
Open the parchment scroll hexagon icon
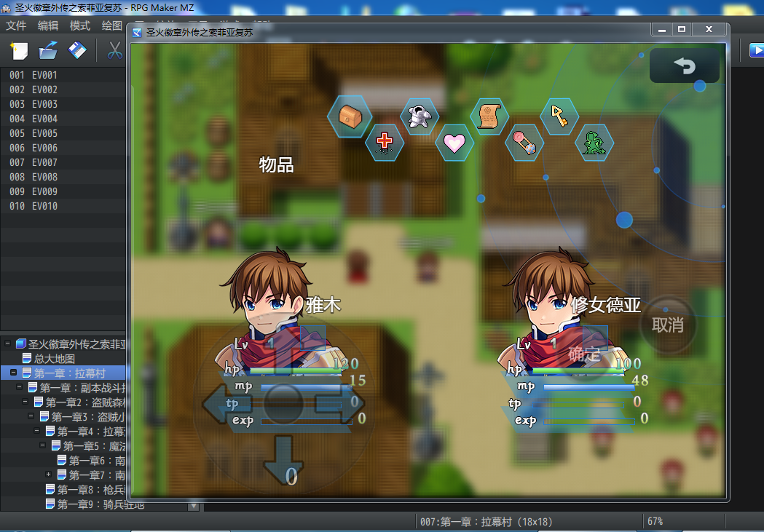[x=489, y=116]
